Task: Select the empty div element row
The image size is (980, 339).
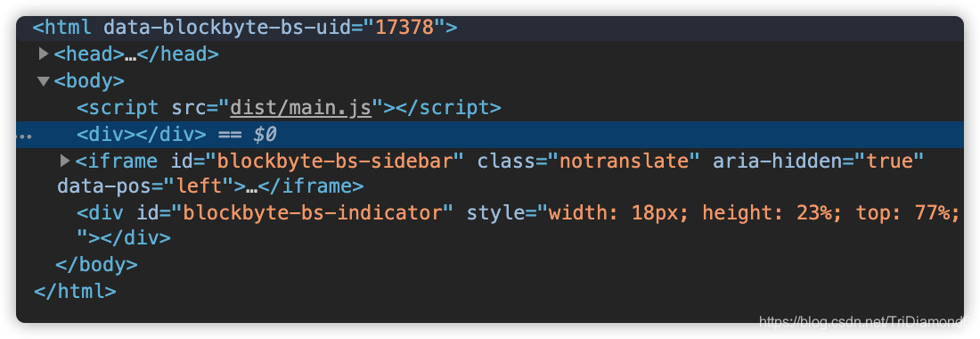Action: point(489,135)
